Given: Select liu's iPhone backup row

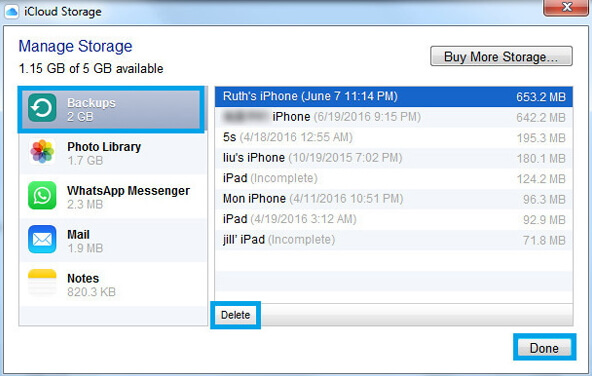Looking at the screenshot, I should (394, 158).
